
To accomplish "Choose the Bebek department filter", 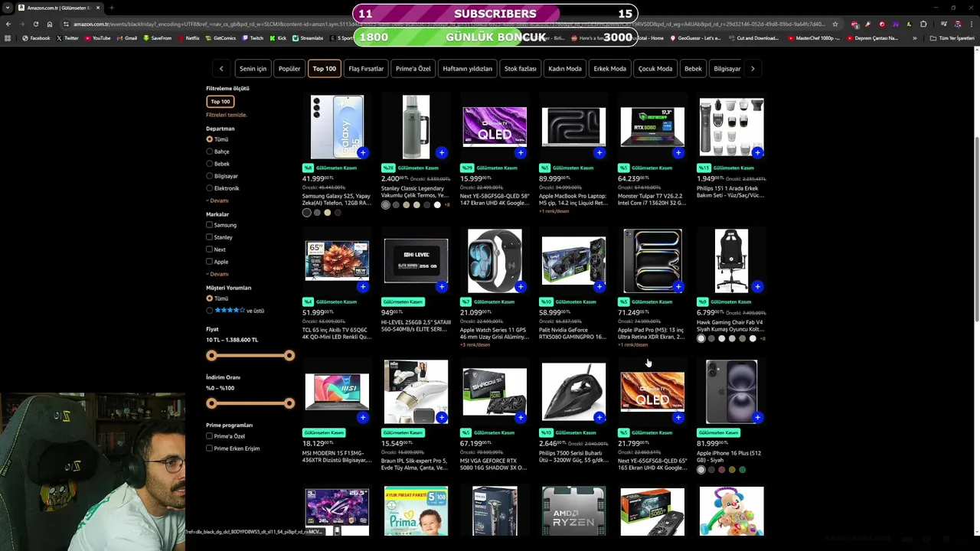I will pyautogui.click(x=210, y=164).
